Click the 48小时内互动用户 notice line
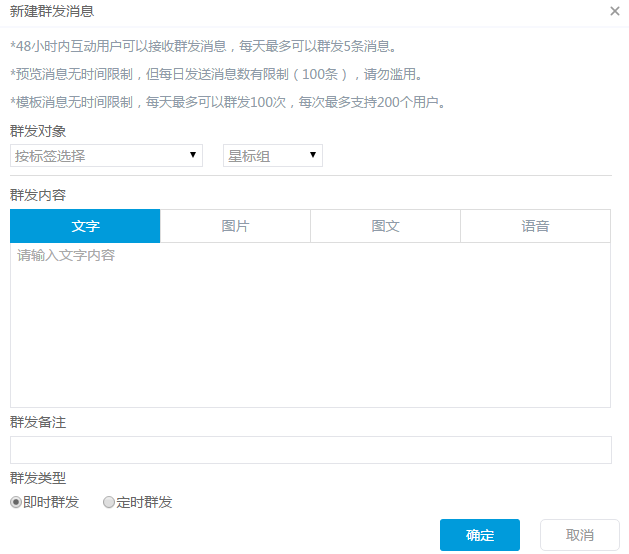 [x=202, y=46]
